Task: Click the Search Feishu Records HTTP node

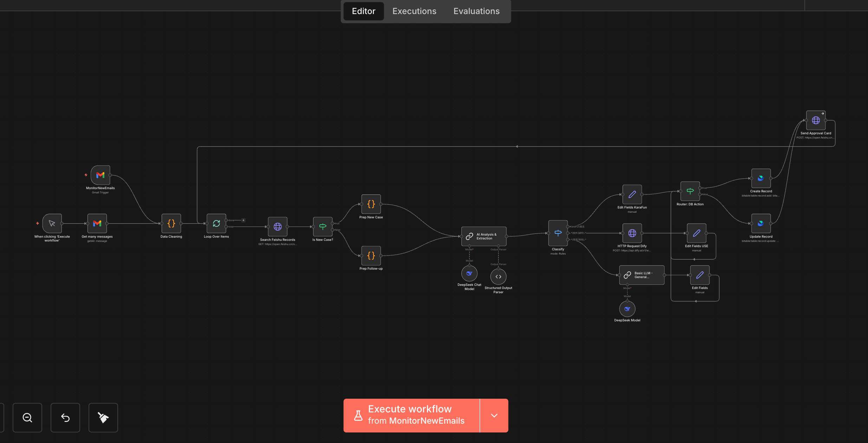Action: 278,227
